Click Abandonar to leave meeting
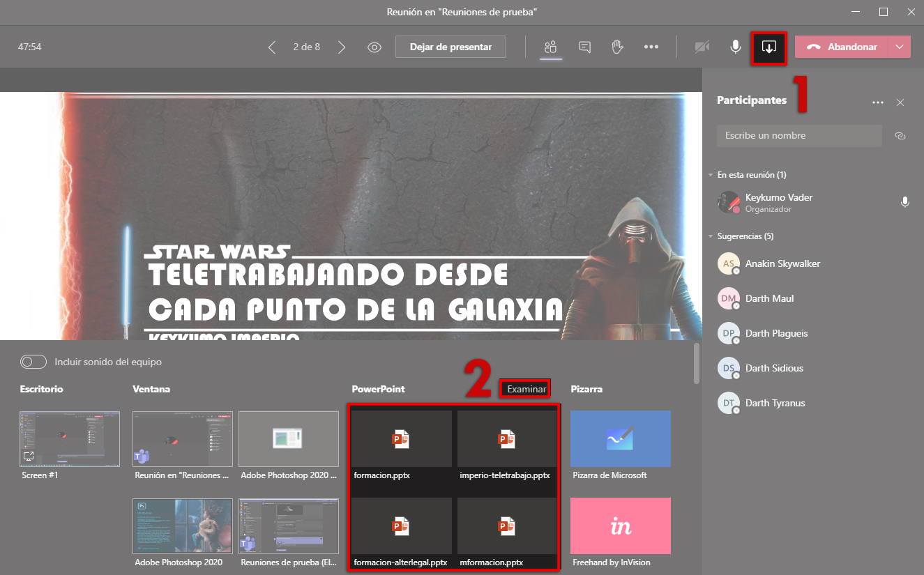The image size is (924, 575). tap(841, 47)
